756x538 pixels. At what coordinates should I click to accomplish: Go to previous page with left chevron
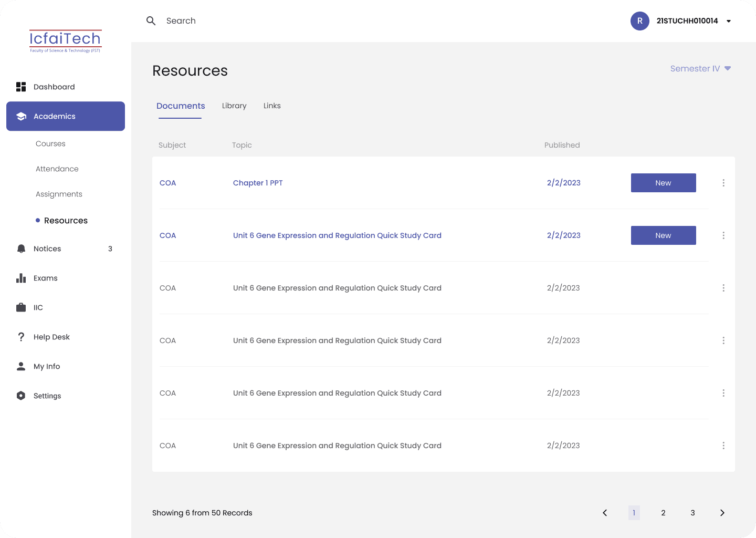click(605, 513)
